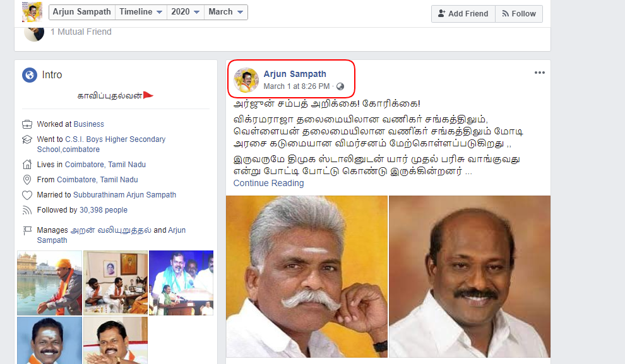The height and width of the screenshot is (364, 625).
Task: Click the globe public privacy icon on post
Action: click(340, 86)
